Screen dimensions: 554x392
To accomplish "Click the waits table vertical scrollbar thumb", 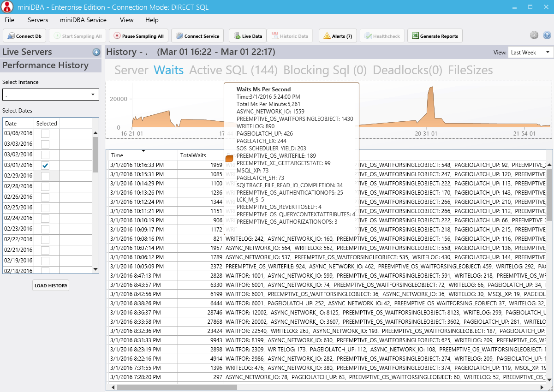I will pyautogui.click(x=549, y=194).
